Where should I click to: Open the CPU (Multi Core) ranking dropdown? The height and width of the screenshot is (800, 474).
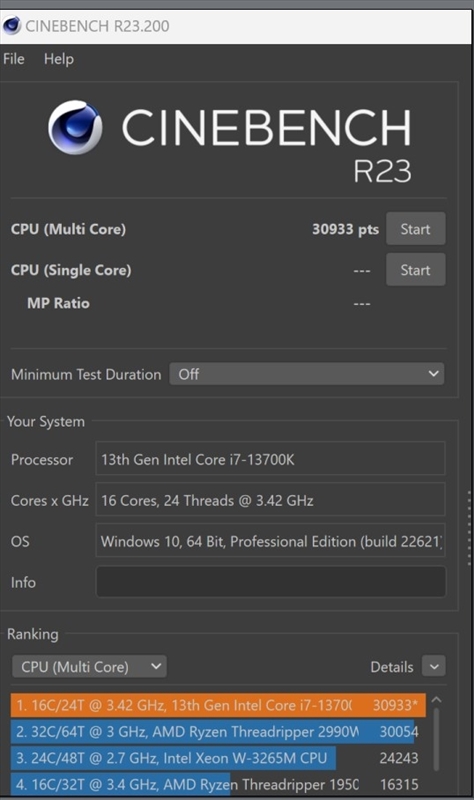(x=89, y=667)
